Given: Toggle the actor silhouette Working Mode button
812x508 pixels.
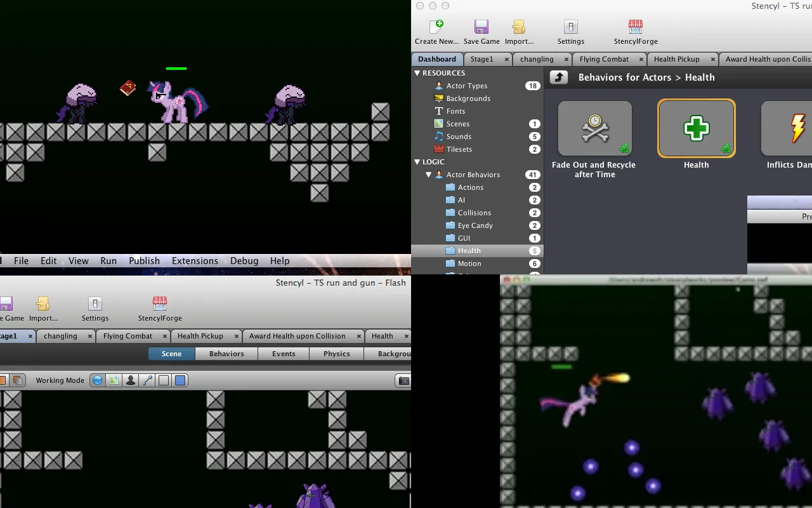Looking at the screenshot, I should tap(130, 380).
